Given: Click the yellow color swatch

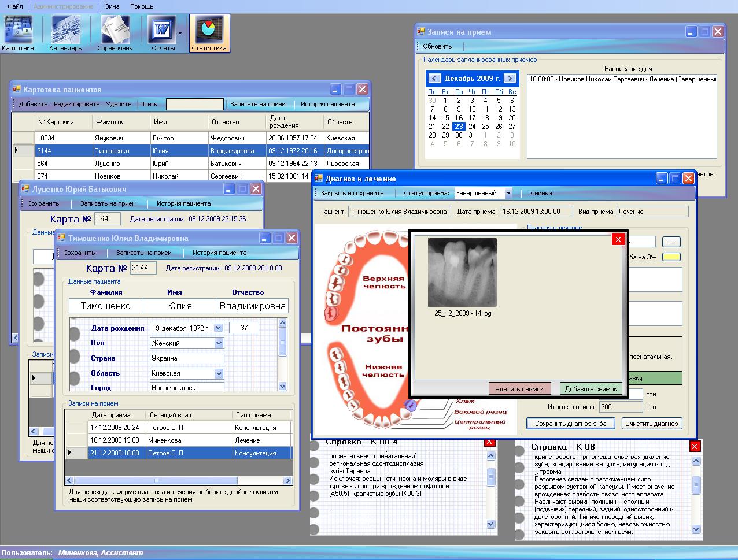Looking at the screenshot, I should coord(671,257).
